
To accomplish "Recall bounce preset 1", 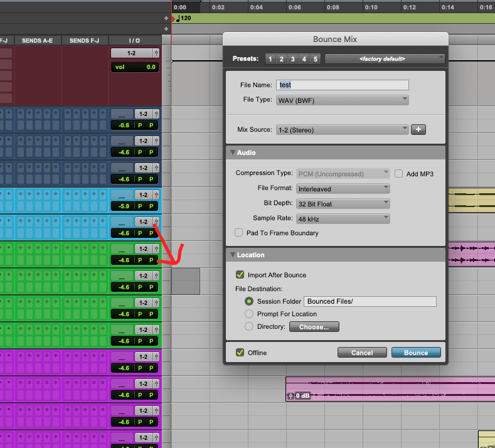I will point(270,59).
